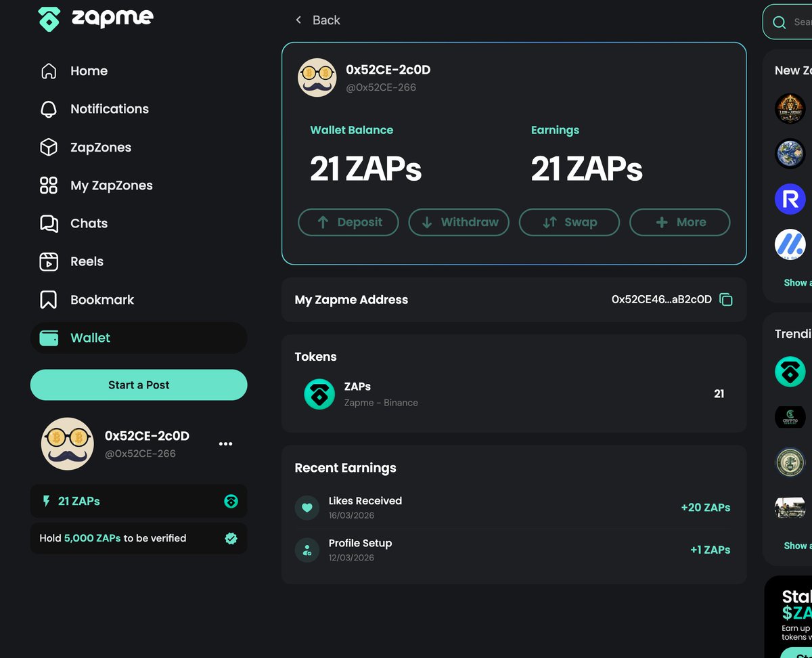Click the 21 ZAPs balance bar
The width and height of the screenshot is (812, 658).
139,501
